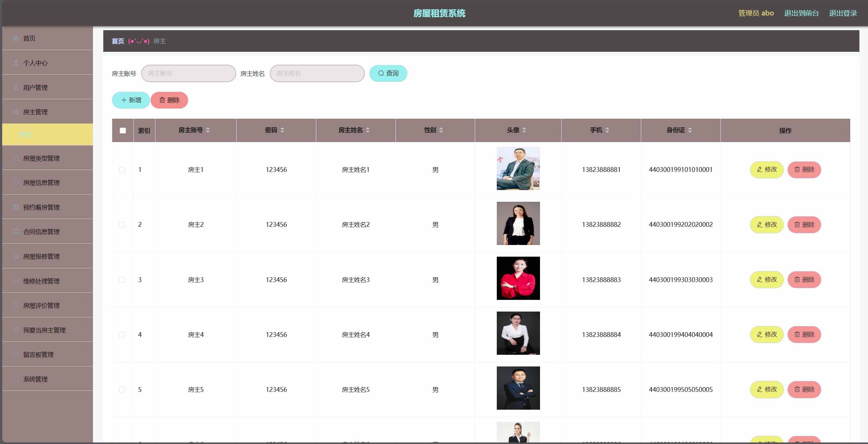Click pencil icon in 房主2 row 修改 button
The image size is (868, 444).
pyautogui.click(x=760, y=224)
